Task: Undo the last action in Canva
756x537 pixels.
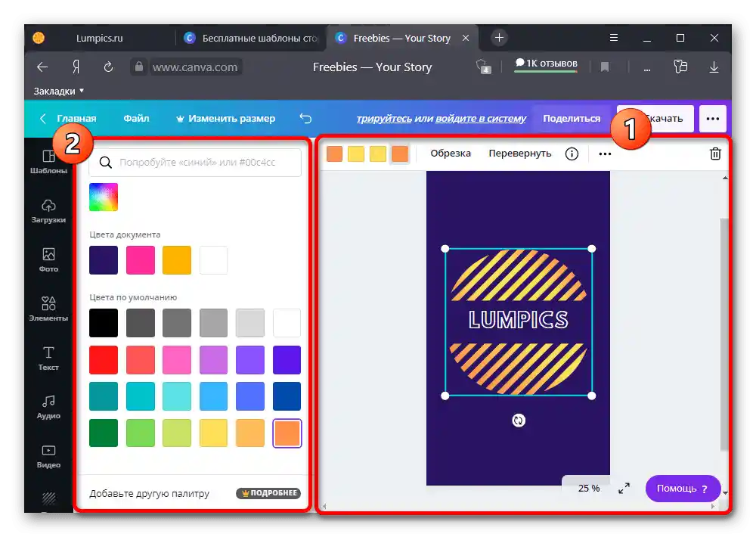Action: pos(305,118)
